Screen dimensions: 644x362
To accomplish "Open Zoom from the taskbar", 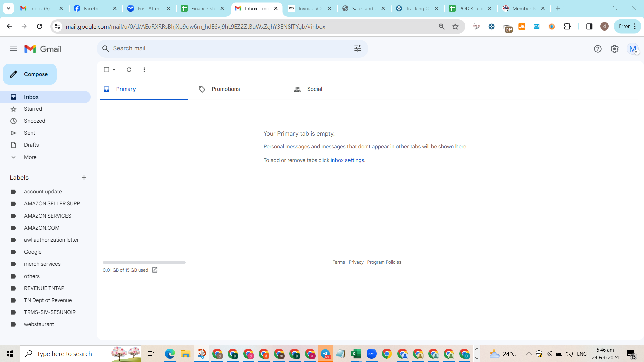I will click(371, 354).
